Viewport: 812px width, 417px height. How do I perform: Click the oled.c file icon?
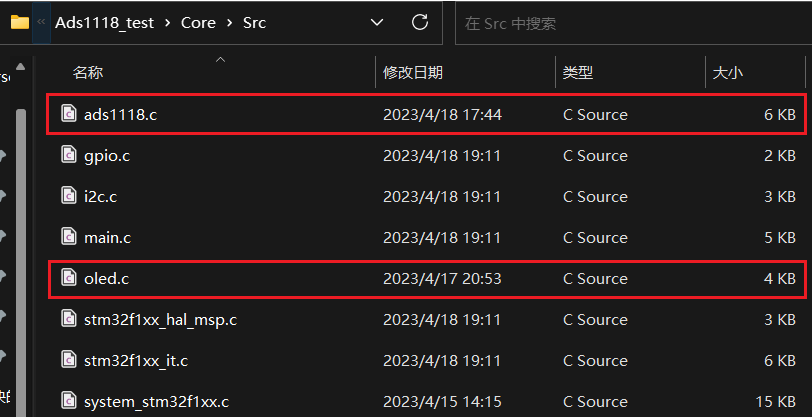[69, 278]
